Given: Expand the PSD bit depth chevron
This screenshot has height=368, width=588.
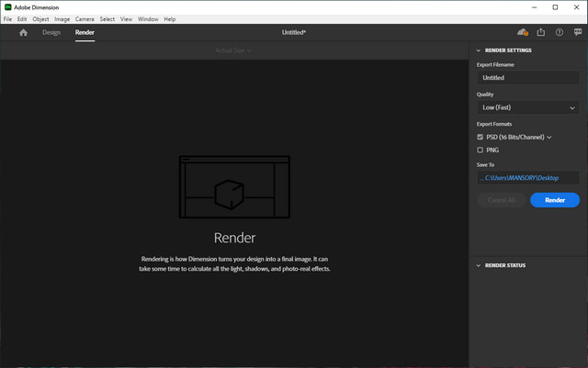Looking at the screenshot, I should [549, 137].
